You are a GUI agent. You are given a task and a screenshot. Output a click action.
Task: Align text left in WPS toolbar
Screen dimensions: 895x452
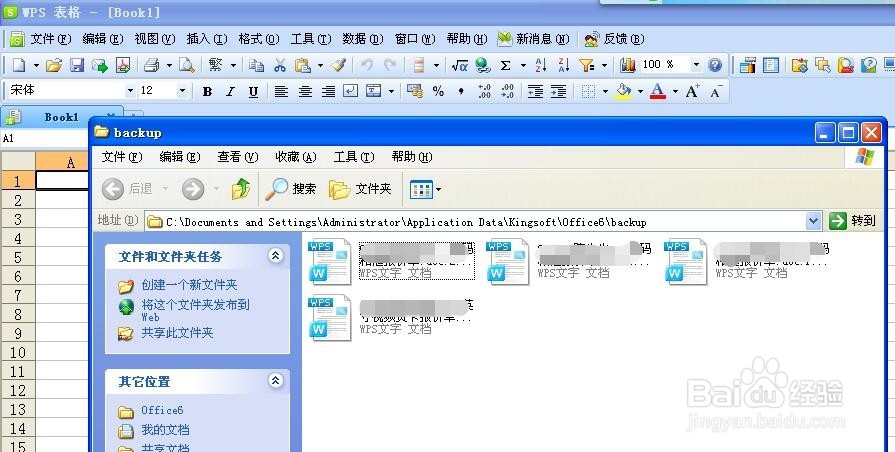[x=281, y=91]
